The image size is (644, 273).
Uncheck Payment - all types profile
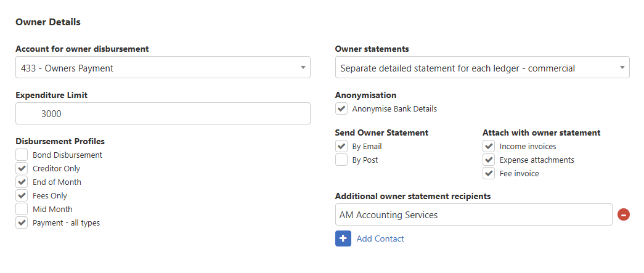pyautogui.click(x=22, y=223)
